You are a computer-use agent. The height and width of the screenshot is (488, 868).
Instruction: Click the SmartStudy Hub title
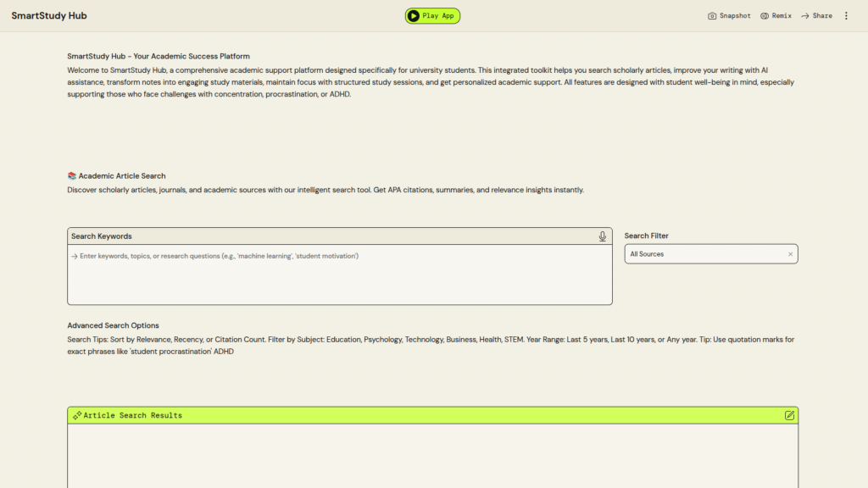49,16
